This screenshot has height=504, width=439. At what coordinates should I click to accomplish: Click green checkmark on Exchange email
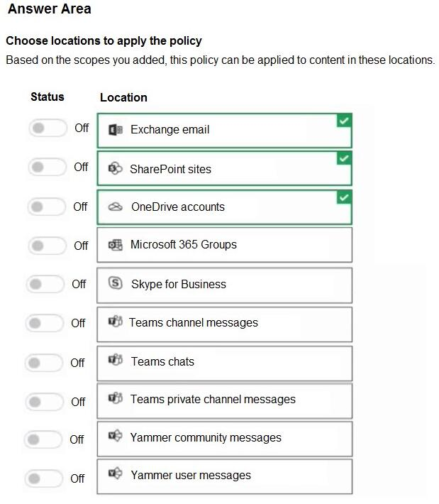[344, 121]
